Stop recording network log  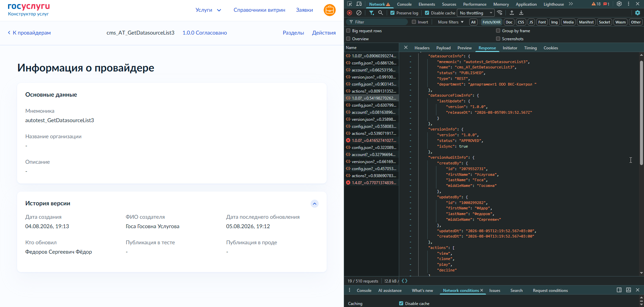click(x=350, y=13)
